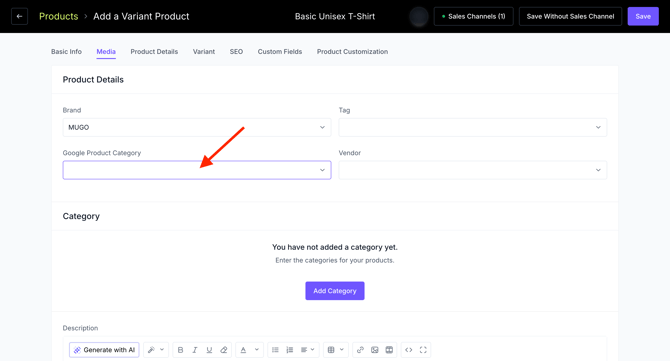This screenshot has height=361, width=670.
Task: Open the SEO tab
Action: tap(236, 52)
